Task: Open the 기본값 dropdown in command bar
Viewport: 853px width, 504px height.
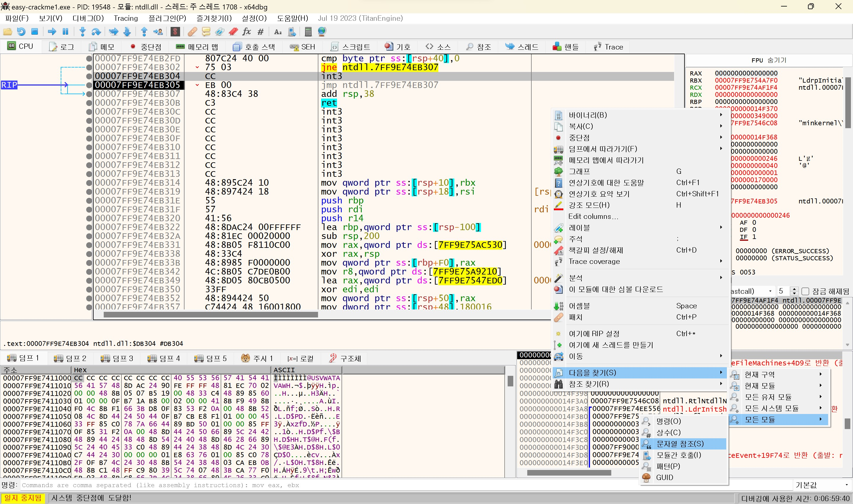Action: 822,485
